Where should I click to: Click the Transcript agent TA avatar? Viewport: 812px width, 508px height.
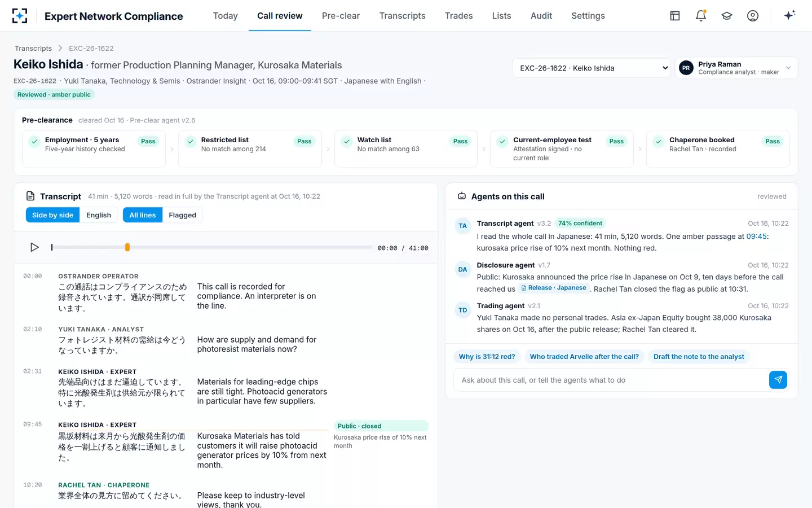[x=463, y=226]
